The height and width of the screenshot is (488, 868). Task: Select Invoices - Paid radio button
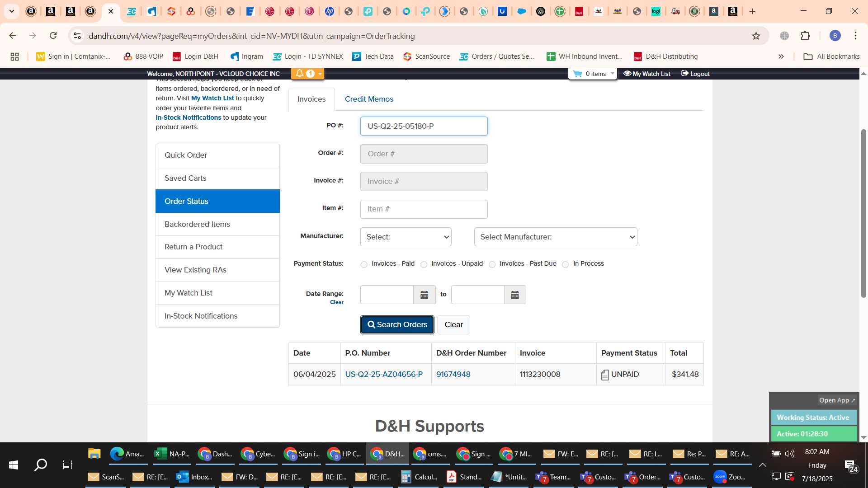364,264
